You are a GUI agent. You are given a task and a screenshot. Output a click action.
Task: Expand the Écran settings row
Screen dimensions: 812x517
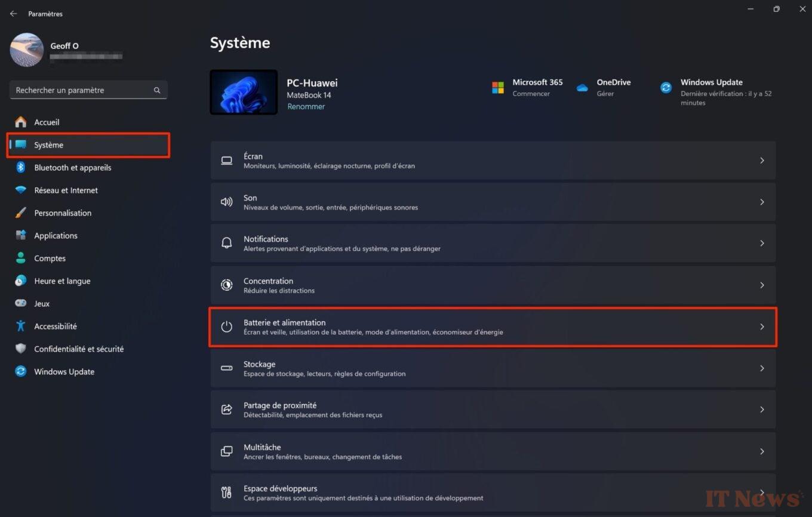(762, 160)
